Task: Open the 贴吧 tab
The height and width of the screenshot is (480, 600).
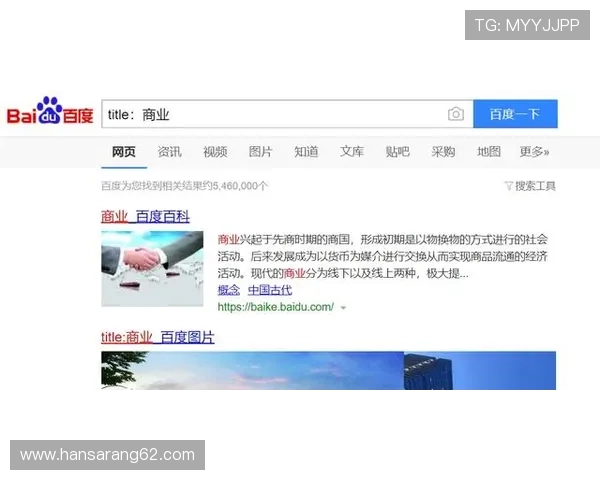Action: 398,152
